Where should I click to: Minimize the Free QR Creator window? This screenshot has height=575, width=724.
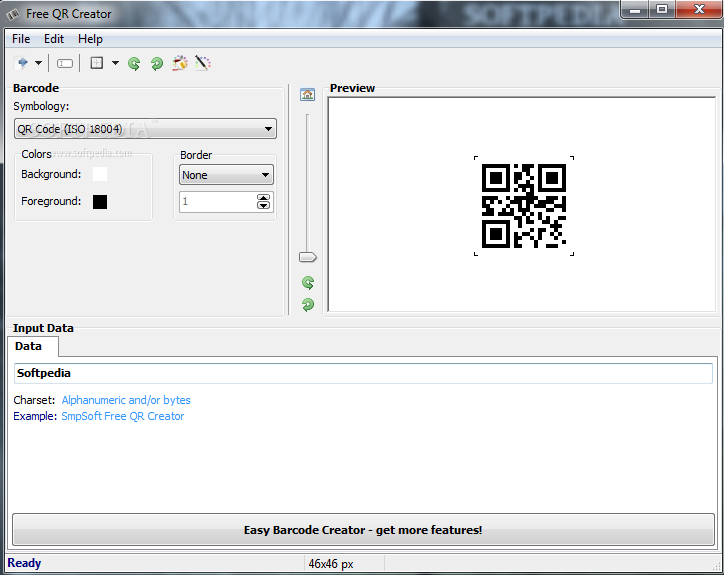(635, 9)
